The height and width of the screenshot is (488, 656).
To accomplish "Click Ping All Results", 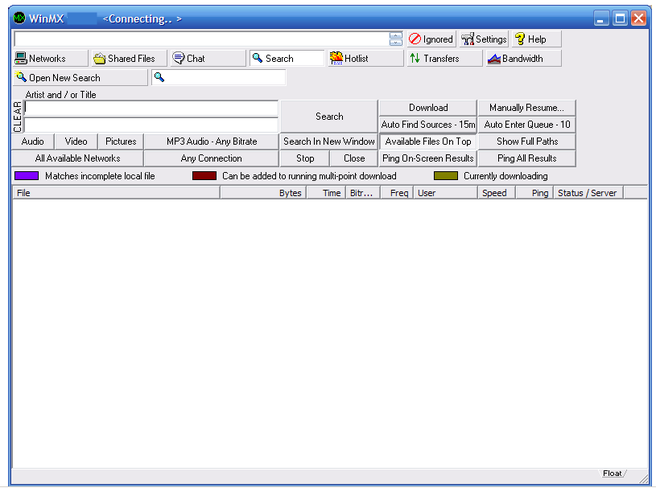I will click(527, 158).
